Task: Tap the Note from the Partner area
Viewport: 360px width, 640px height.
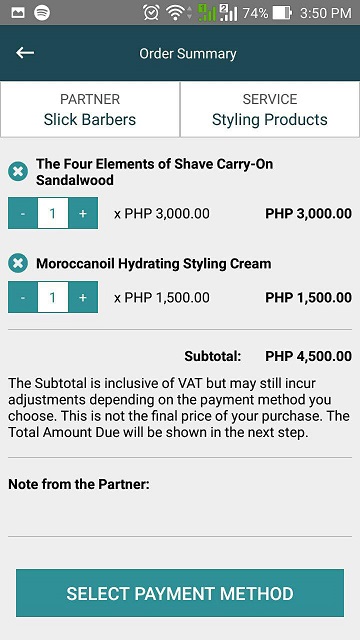Action: point(180,497)
